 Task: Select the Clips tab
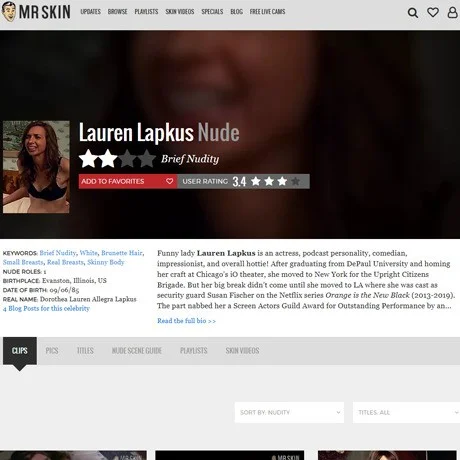coord(20,351)
